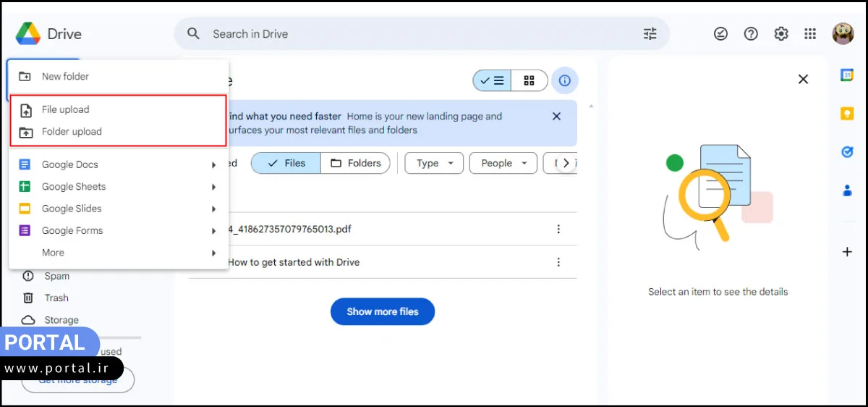
Task: Choose New folder in the menu
Action: click(65, 77)
